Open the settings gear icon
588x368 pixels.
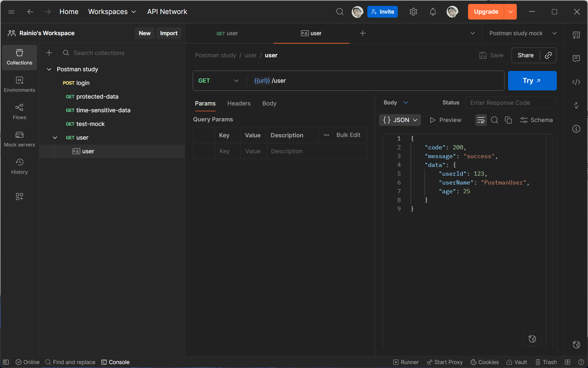[x=413, y=12]
